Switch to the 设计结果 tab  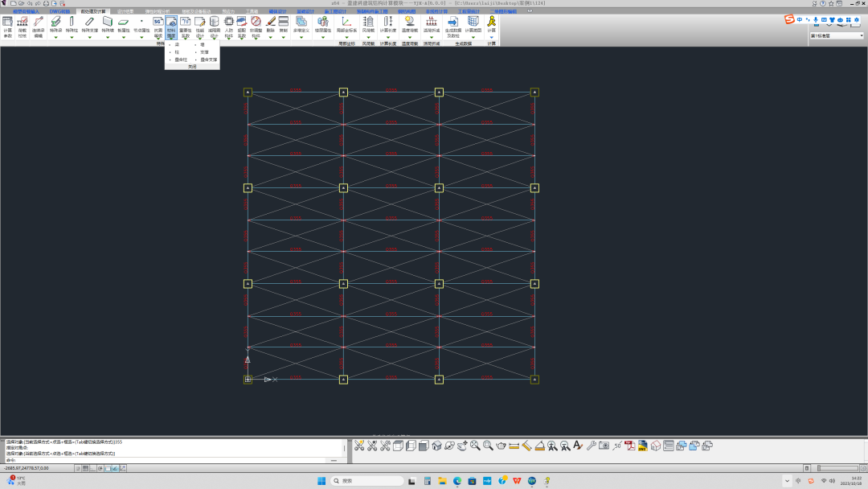(125, 11)
